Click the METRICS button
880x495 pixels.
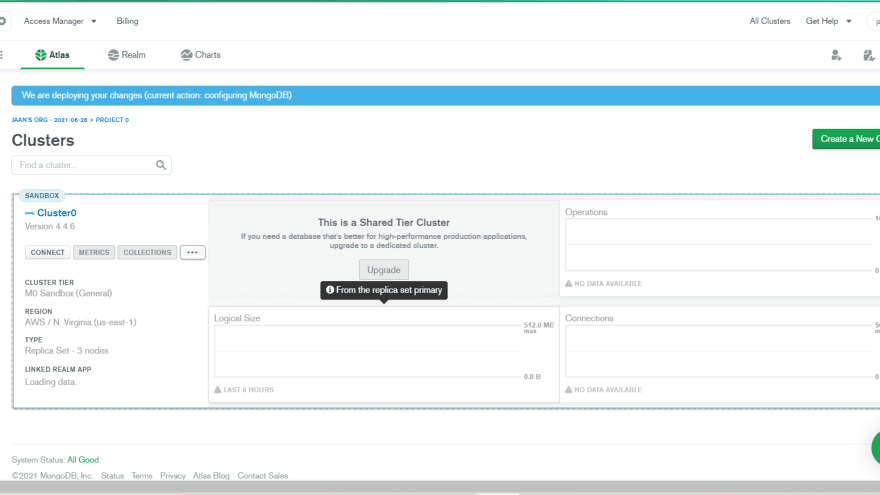pyautogui.click(x=94, y=253)
